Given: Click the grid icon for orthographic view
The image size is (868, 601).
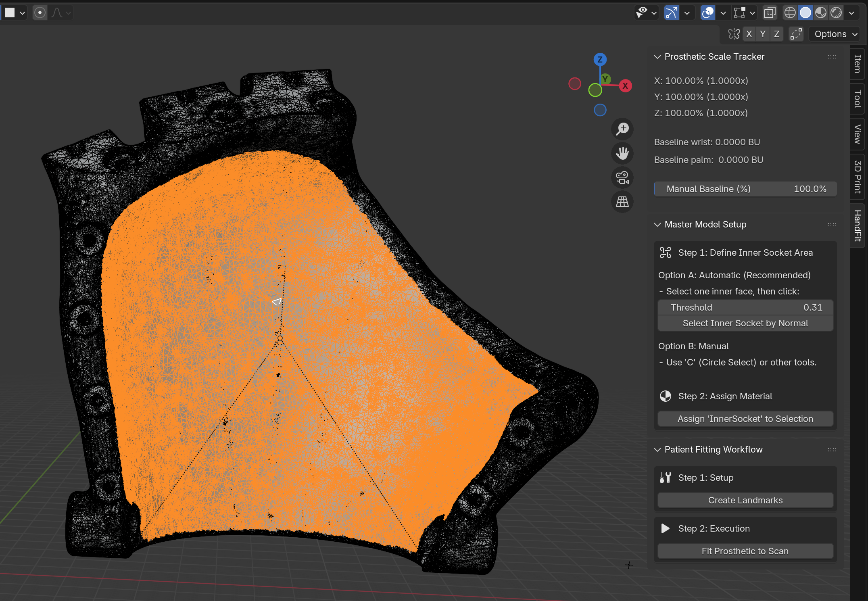Looking at the screenshot, I should [x=622, y=202].
